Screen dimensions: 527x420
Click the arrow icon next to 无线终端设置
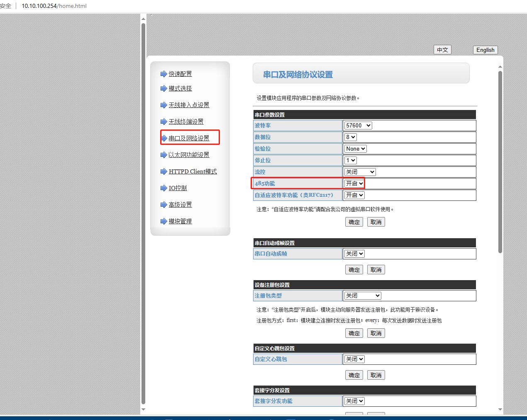(163, 122)
